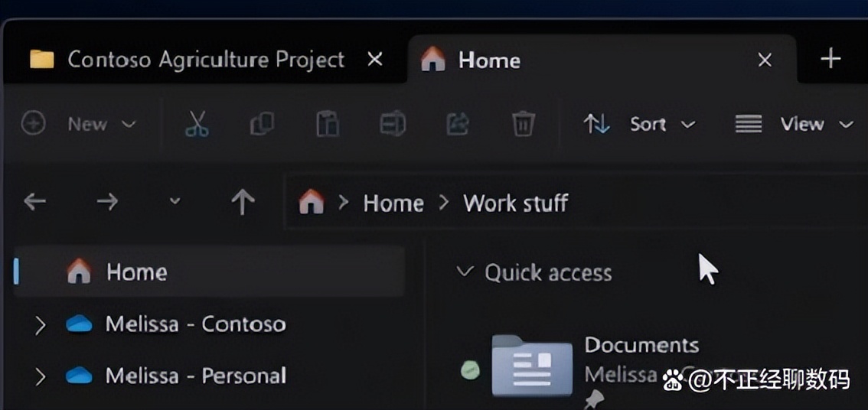Select Home in the navigation pane
868x410 pixels.
coord(209,272)
